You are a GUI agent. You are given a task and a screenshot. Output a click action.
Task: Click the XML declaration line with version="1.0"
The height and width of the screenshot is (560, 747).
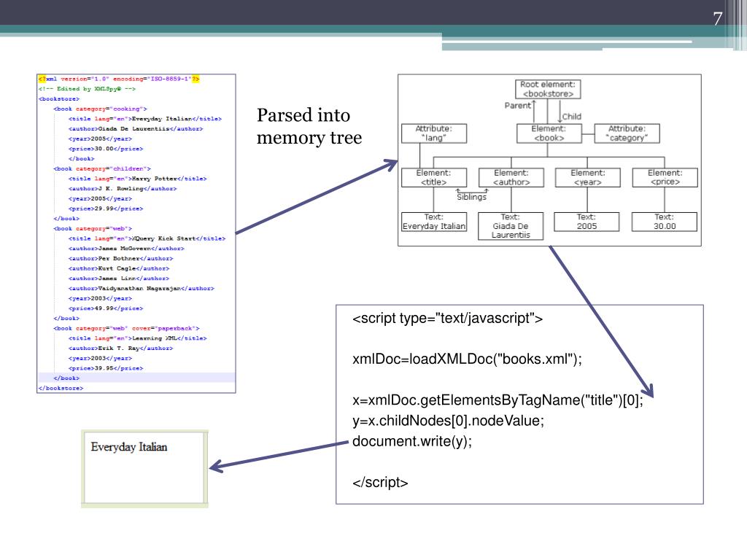pyautogui.click(x=119, y=79)
